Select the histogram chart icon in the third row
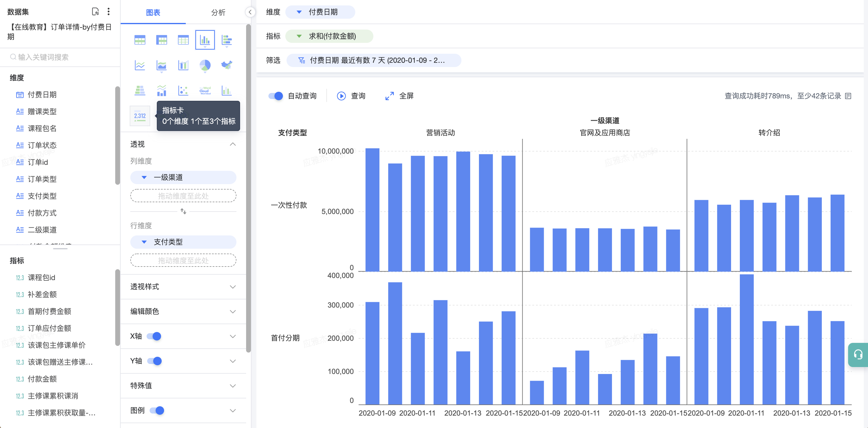This screenshot has height=428, width=868. pyautogui.click(x=227, y=90)
